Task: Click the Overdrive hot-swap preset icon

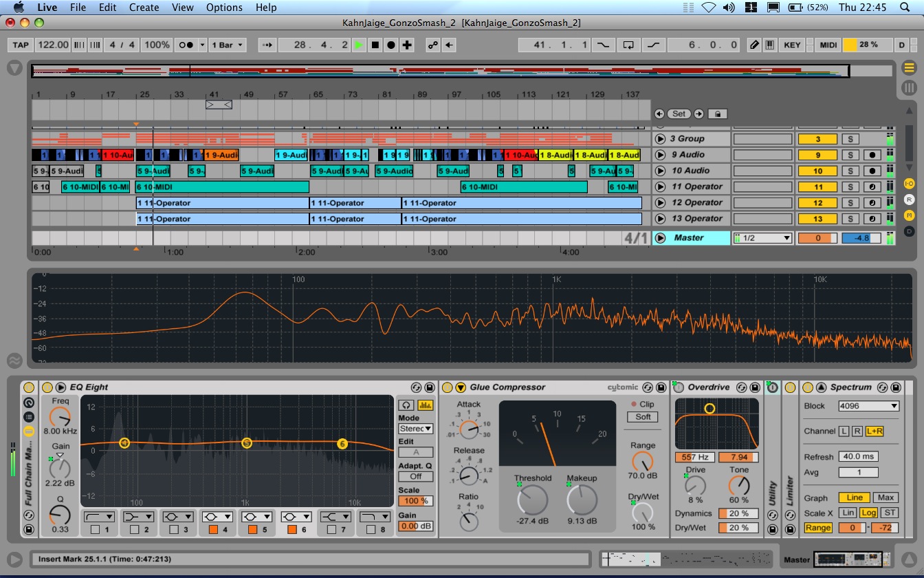Action: click(x=742, y=387)
